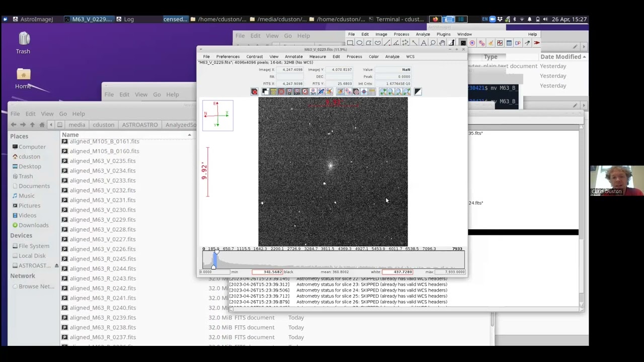
Task: Select Pictures in Places sidebar
Action: tap(29, 206)
